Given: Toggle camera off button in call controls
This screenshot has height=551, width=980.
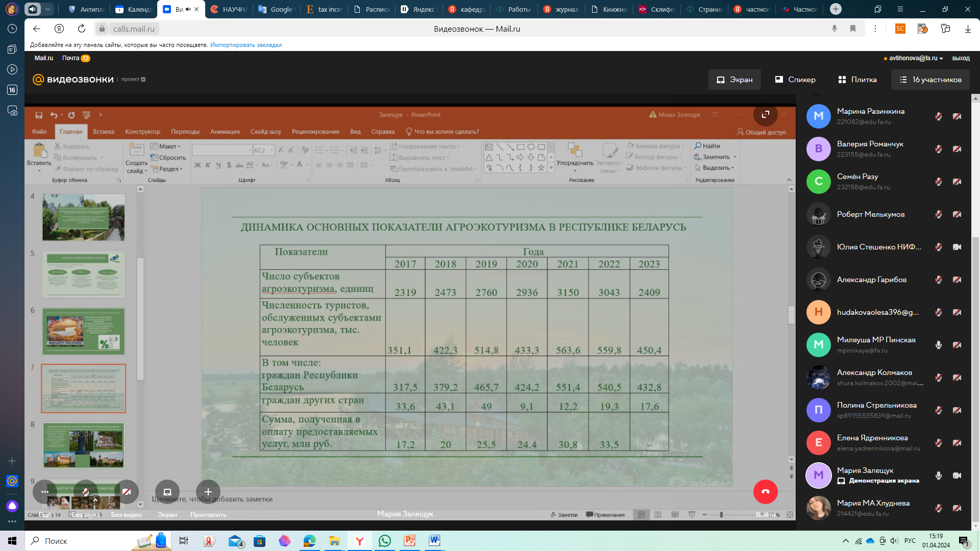Looking at the screenshot, I should coord(126,492).
